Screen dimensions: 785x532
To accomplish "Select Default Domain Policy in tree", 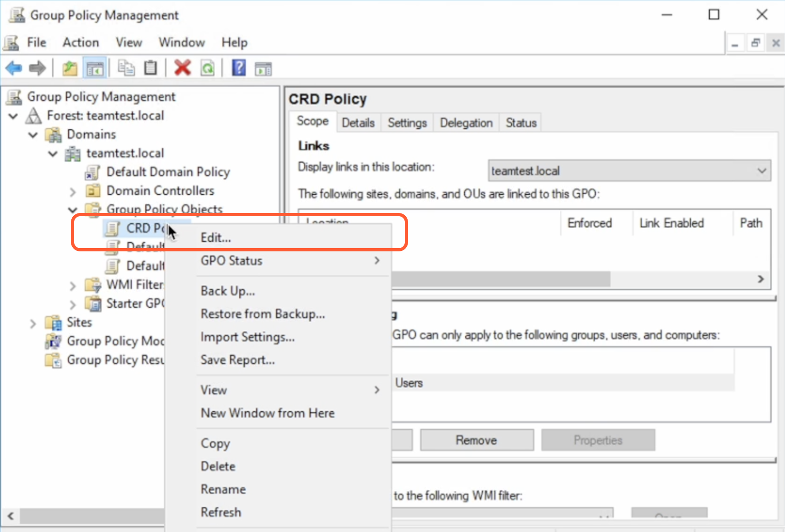I will (x=167, y=172).
